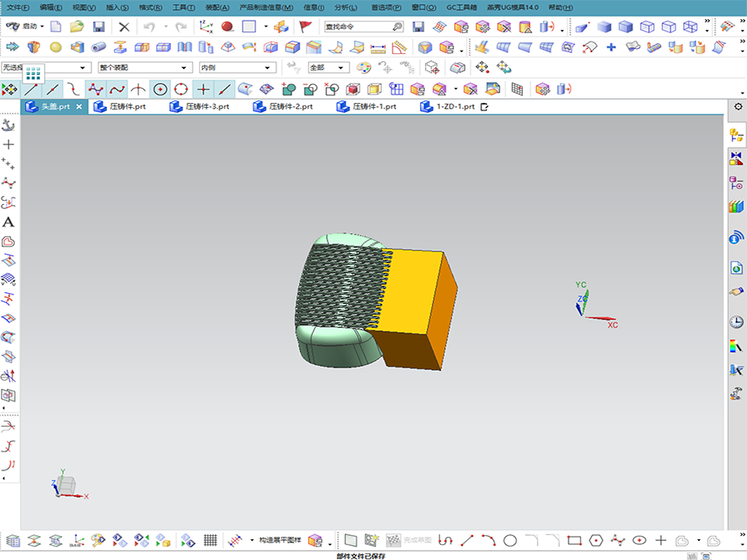Click the 查找命令 search field
The image size is (747, 560).
(355, 27)
